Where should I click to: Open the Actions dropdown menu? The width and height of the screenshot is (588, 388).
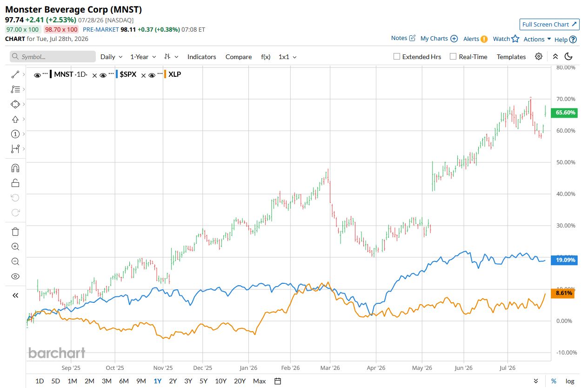coord(537,39)
